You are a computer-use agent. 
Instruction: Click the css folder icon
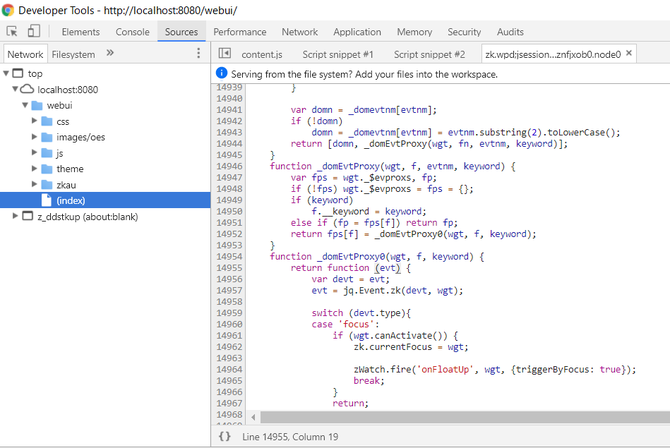click(47, 121)
